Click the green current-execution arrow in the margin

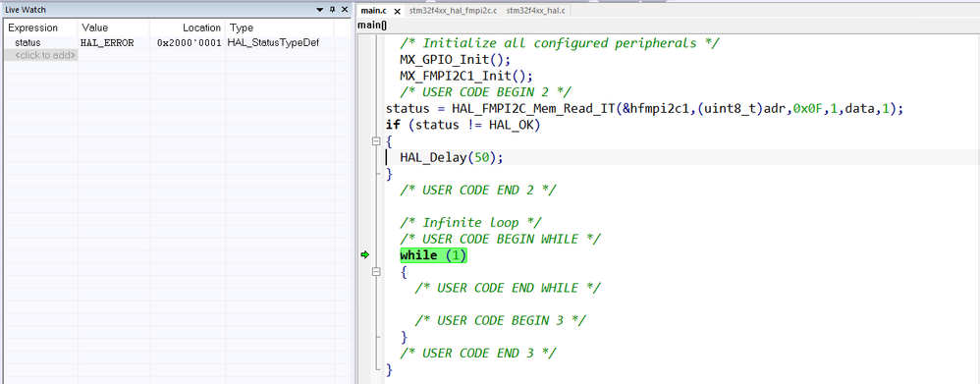pos(365,254)
